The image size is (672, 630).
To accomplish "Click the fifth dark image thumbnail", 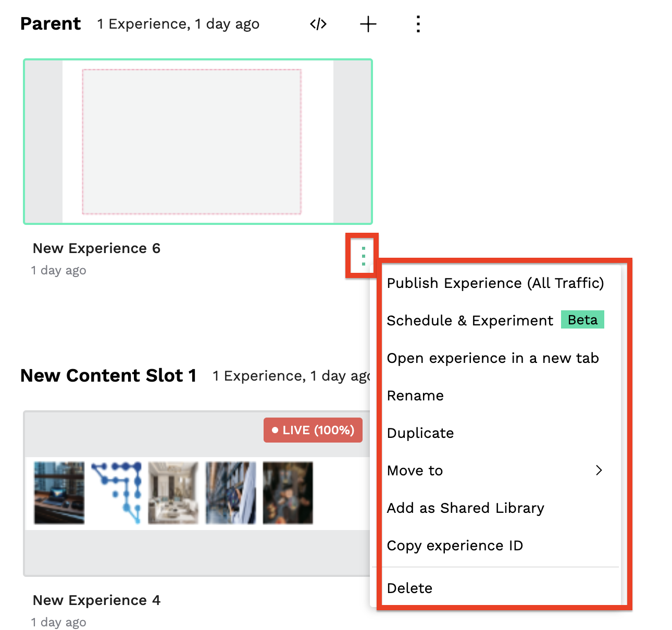I will pos(288,493).
